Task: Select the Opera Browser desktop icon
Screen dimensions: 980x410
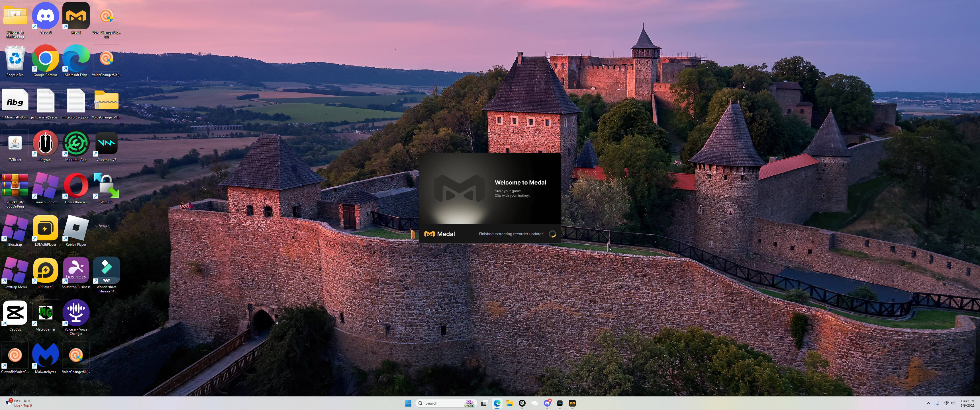Action: [76, 186]
